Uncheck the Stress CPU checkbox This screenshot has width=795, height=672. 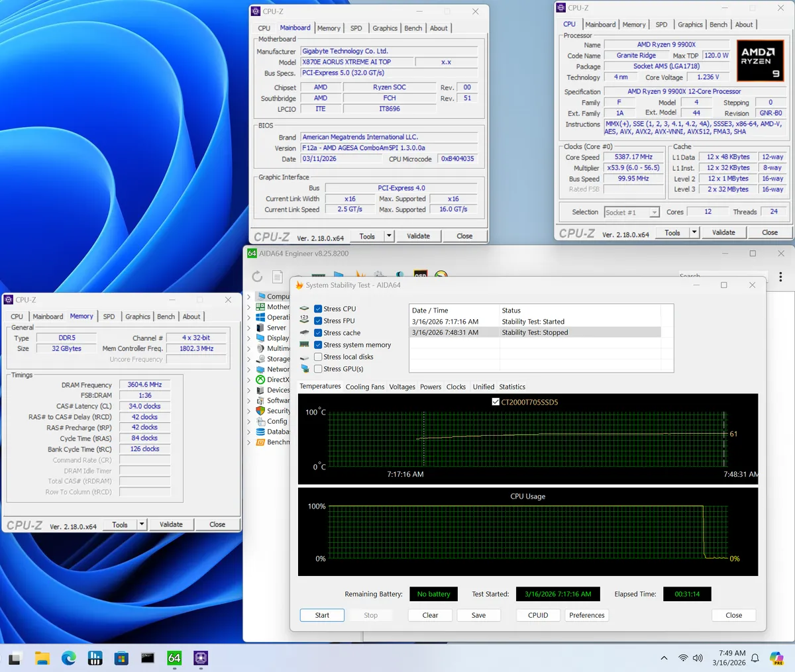[x=318, y=309]
